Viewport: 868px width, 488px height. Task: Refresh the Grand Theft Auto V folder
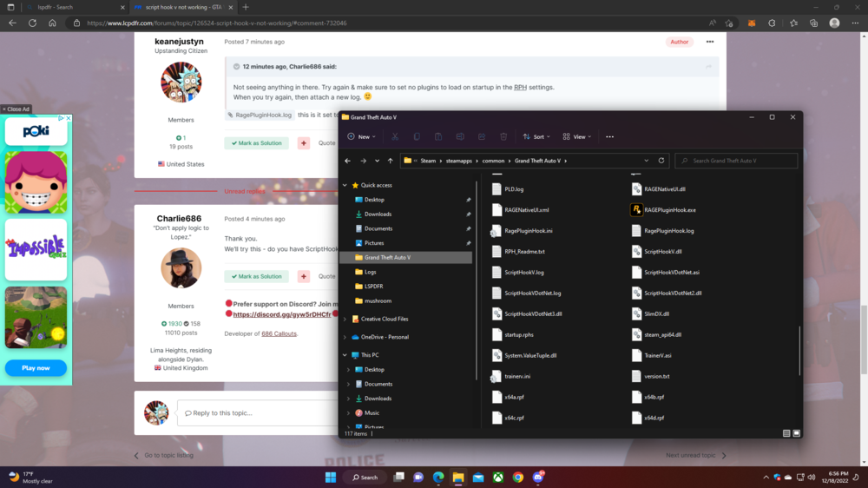tap(661, 161)
